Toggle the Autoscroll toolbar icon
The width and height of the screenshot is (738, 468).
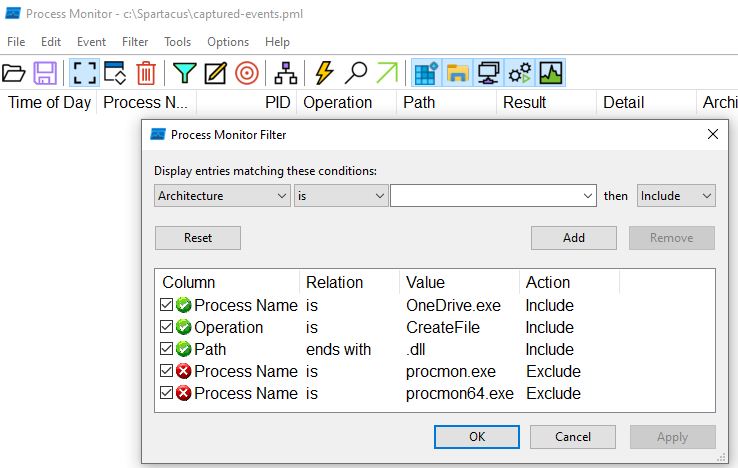[x=115, y=73]
